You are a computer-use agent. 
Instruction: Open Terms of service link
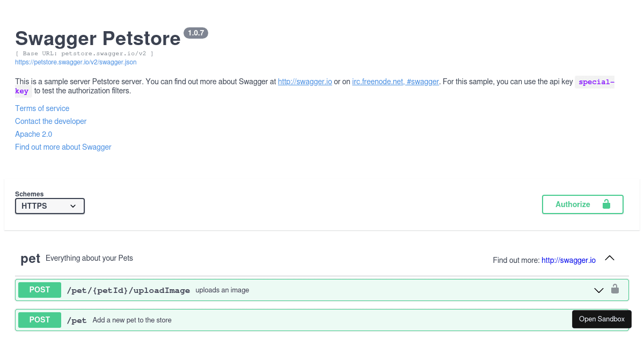pyautogui.click(x=42, y=108)
